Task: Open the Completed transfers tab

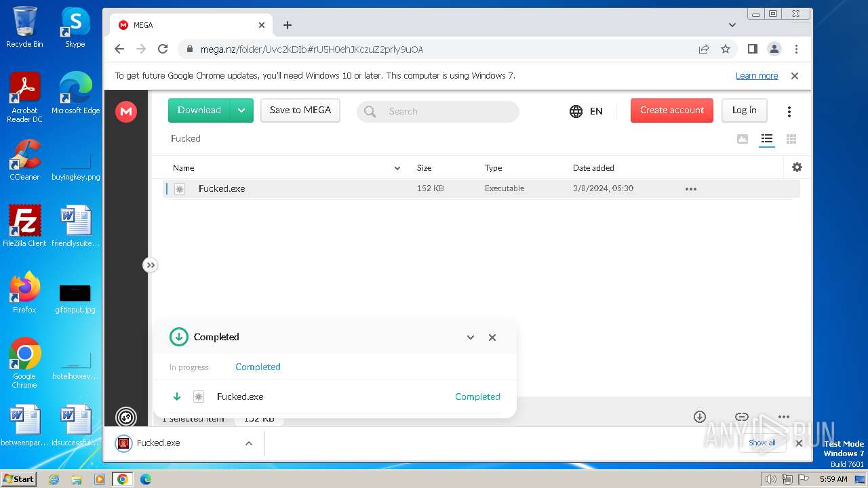Action: click(x=258, y=367)
